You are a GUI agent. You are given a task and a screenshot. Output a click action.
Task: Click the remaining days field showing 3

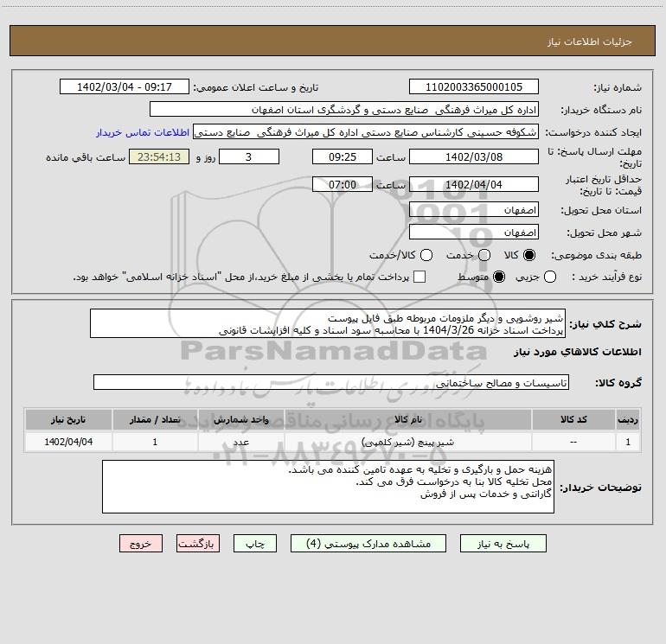(x=249, y=156)
